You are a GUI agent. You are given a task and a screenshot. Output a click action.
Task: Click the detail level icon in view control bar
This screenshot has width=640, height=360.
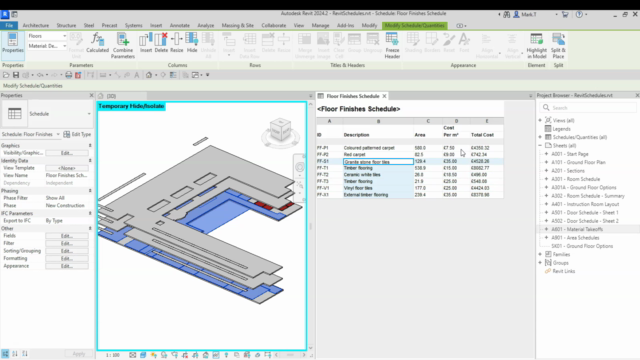[x=133, y=355]
